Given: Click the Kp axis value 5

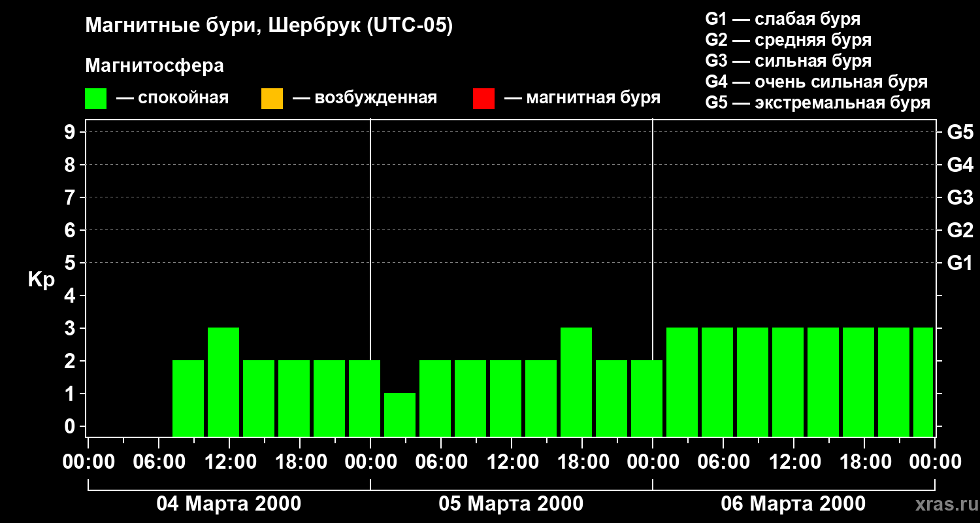Looking at the screenshot, I should click(x=71, y=263).
